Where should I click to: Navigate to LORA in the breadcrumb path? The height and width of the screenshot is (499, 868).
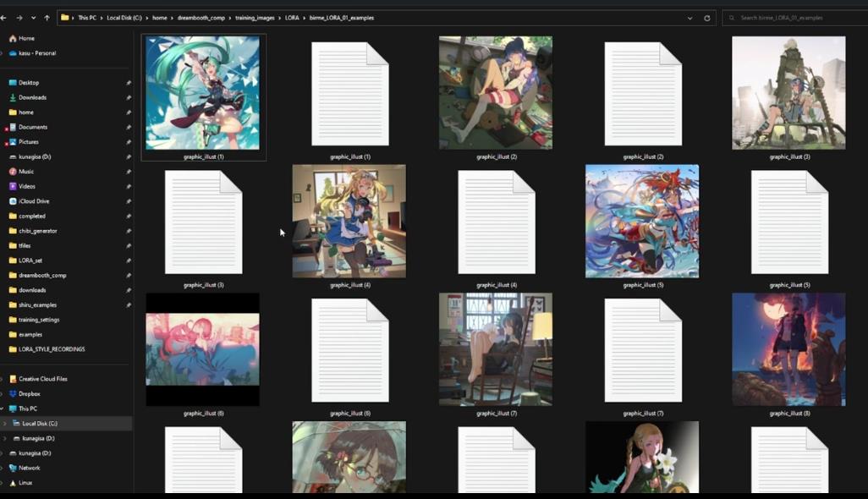pyautogui.click(x=292, y=18)
